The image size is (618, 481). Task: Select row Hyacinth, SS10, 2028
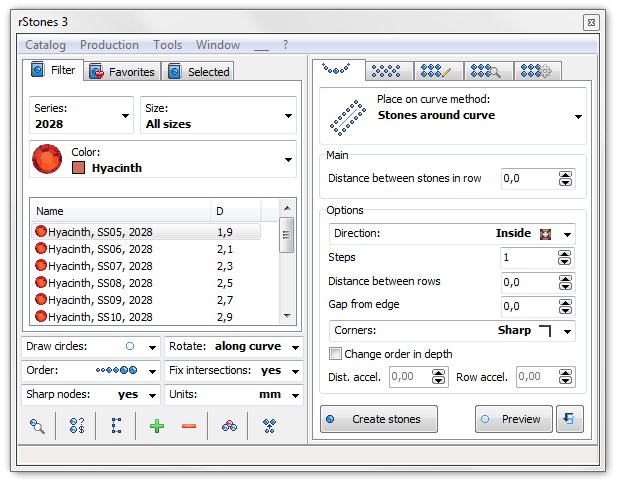pos(146,317)
